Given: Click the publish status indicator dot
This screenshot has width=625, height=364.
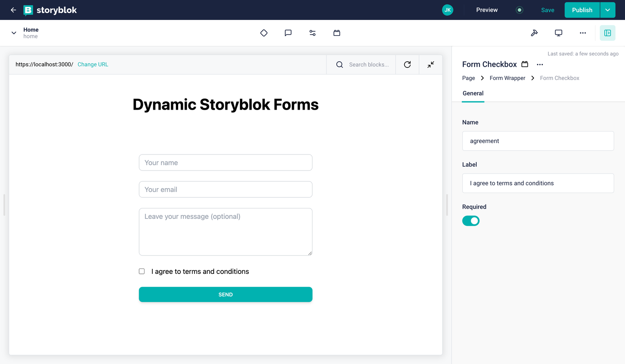Looking at the screenshot, I should (520, 10).
